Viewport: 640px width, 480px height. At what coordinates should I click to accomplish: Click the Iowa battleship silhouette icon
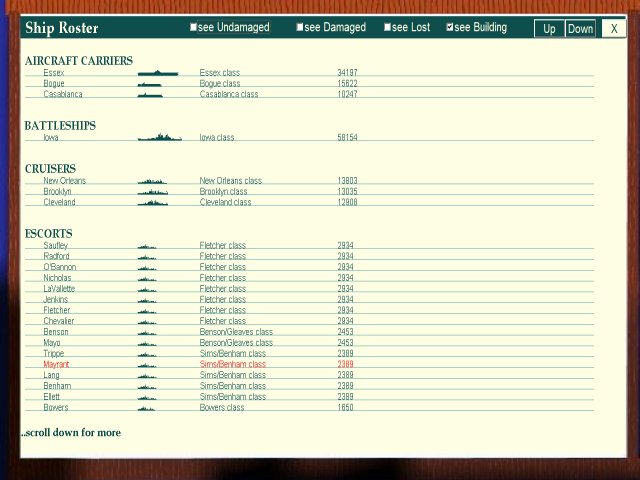pyautogui.click(x=159, y=138)
